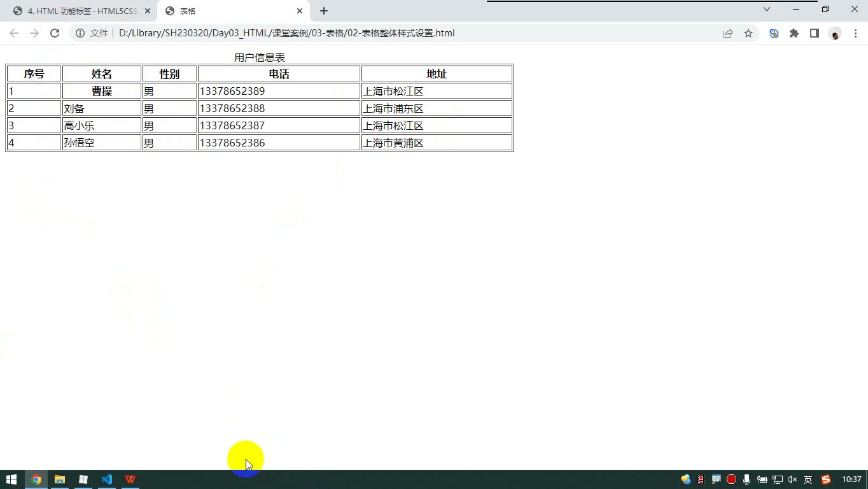
Task: Open the Extensions puzzle icon
Action: (x=794, y=33)
